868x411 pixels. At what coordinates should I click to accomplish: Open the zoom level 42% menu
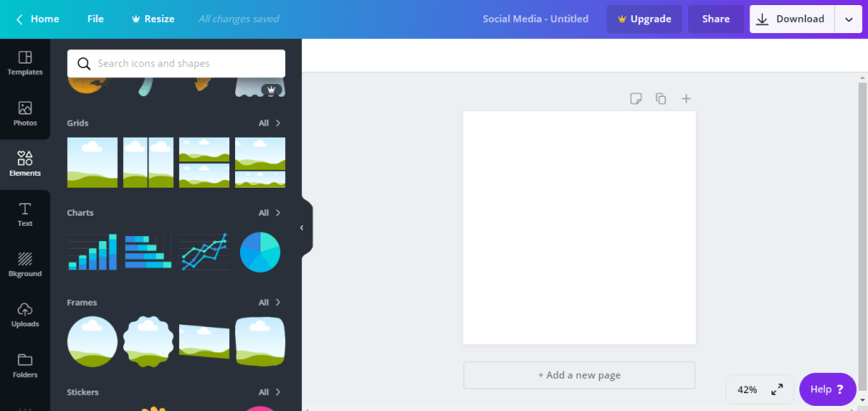click(747, 390)
